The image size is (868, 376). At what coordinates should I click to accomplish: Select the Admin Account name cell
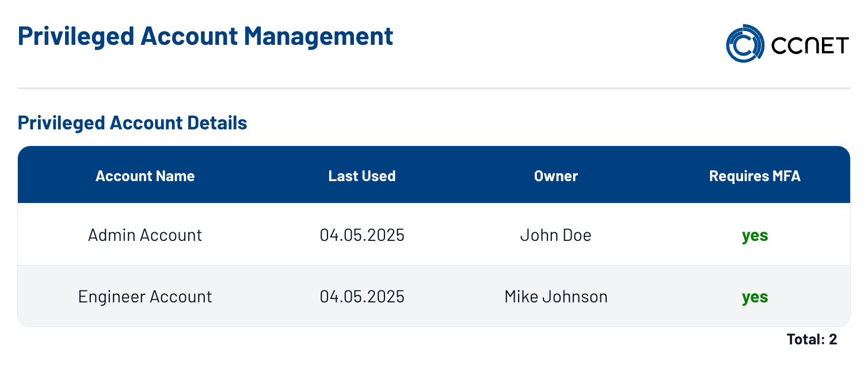pos(145,235)
